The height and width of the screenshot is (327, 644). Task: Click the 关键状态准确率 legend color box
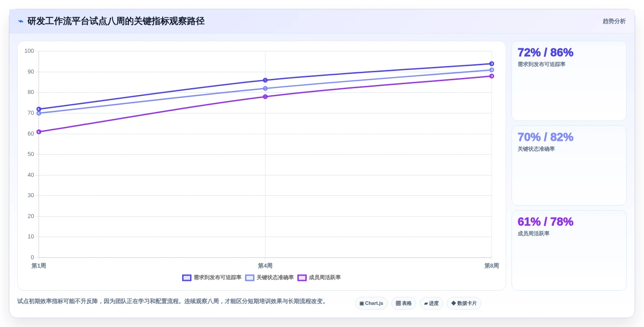250,278
